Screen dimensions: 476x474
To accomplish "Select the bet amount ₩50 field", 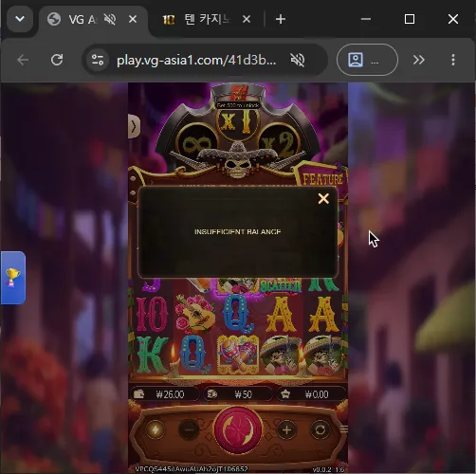I will [x=238, y=394].
